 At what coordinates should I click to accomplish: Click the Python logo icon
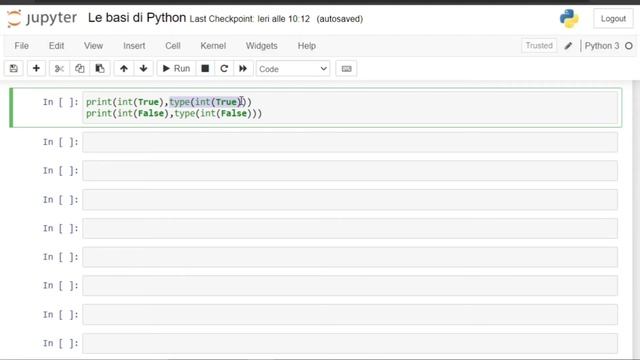click(x=569, y=18)
